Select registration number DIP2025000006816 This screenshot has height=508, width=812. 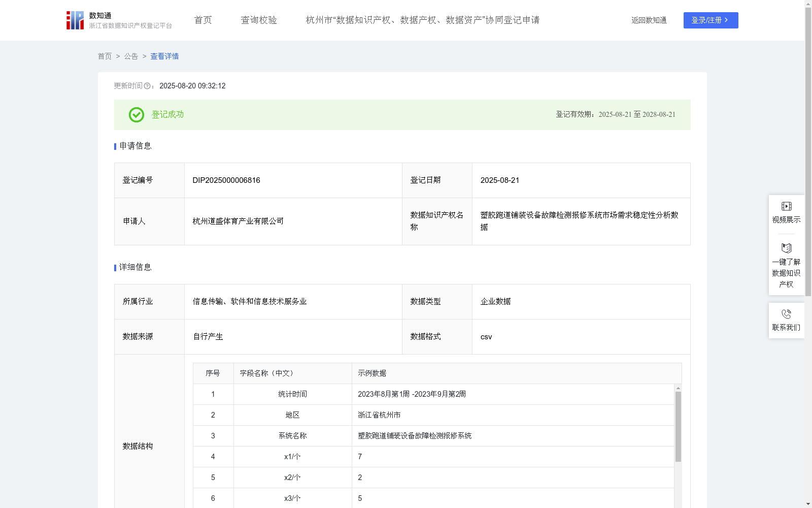click(226, 180)
